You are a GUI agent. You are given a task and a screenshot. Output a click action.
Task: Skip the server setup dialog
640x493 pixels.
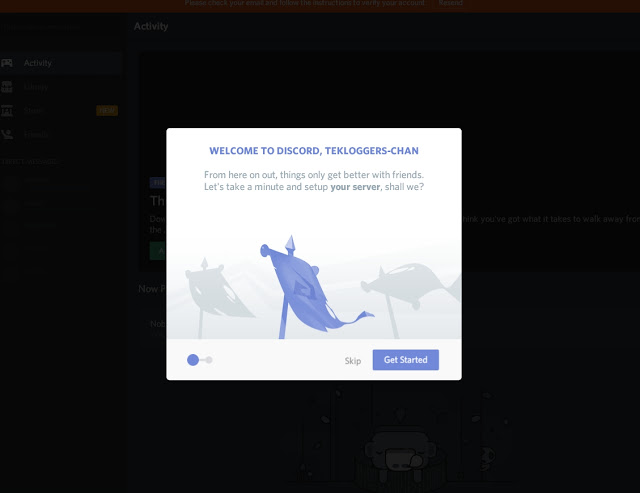(x=353, y=361)
